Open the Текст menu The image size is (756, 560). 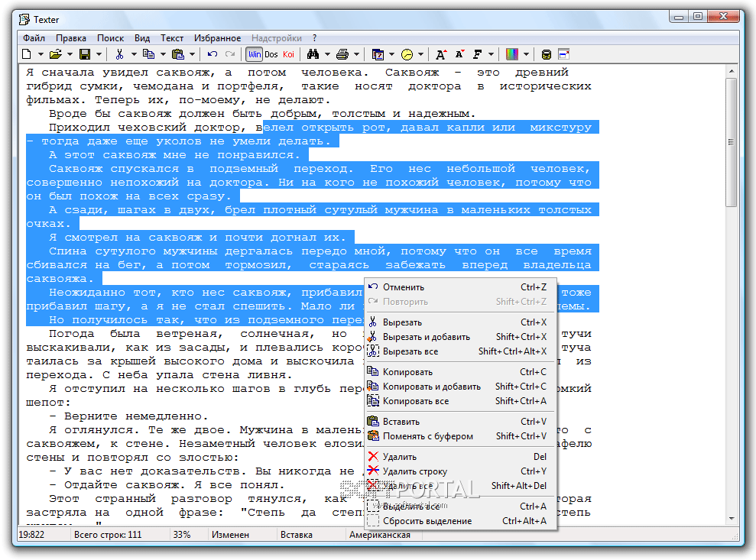(172, 38)
